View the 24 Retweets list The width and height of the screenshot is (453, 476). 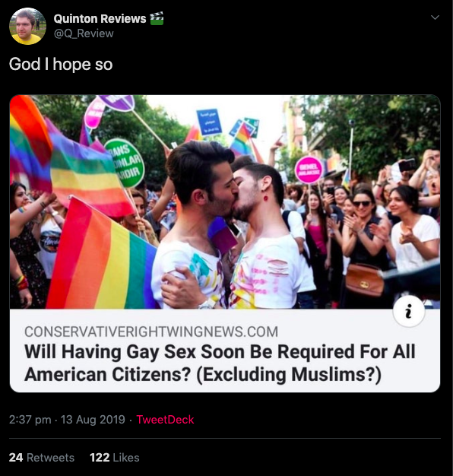42,458
